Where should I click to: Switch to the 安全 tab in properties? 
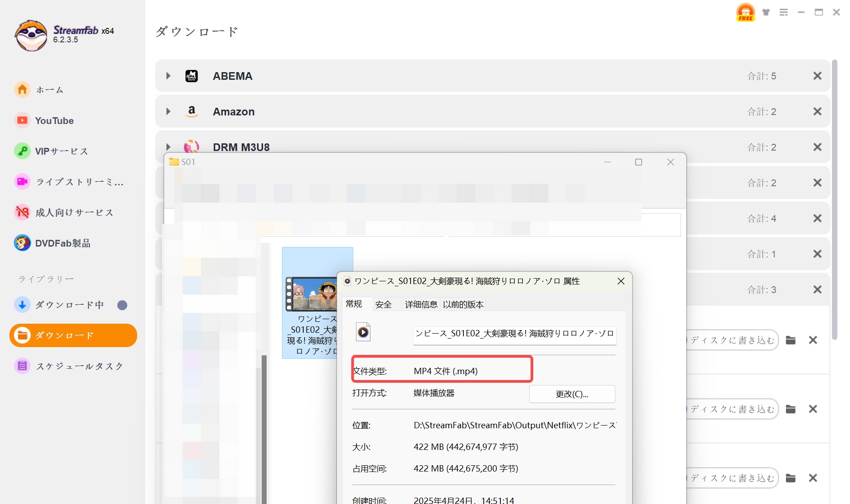click(383, 305)
